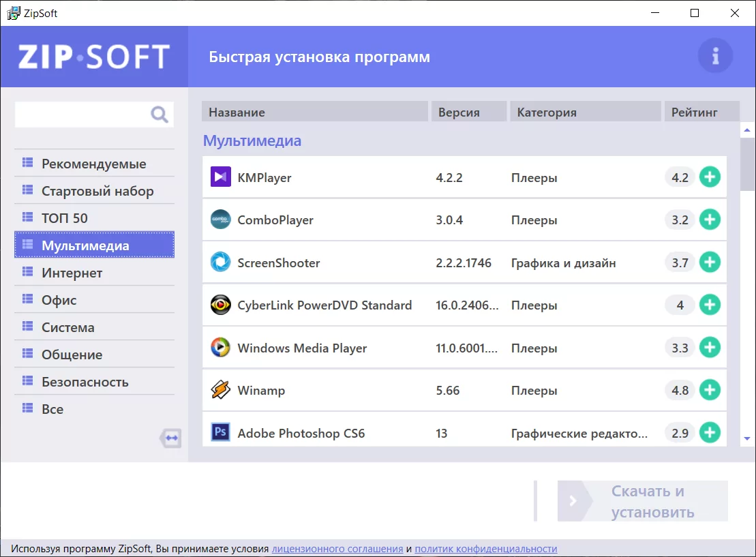The width and height of the screenshot is (756, 557).
Task: Click the Photoshop rating 2.9 badge
Action: tap(680, 433)
